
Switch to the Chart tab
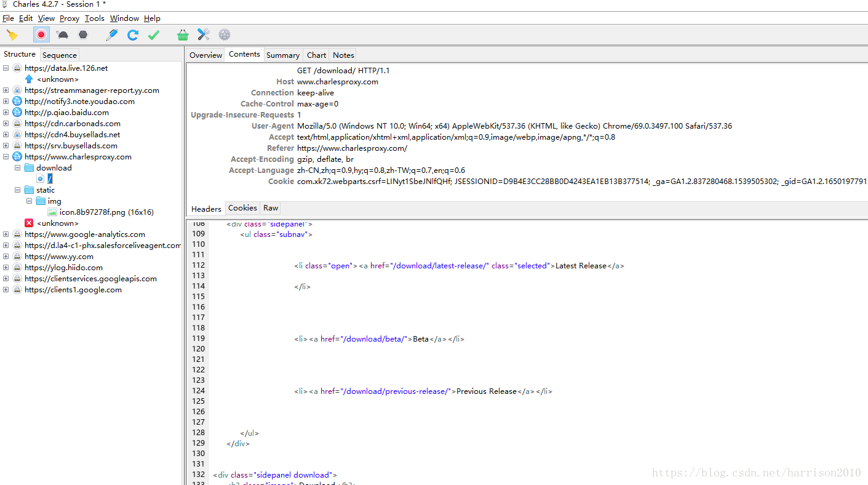pos(316,55)
